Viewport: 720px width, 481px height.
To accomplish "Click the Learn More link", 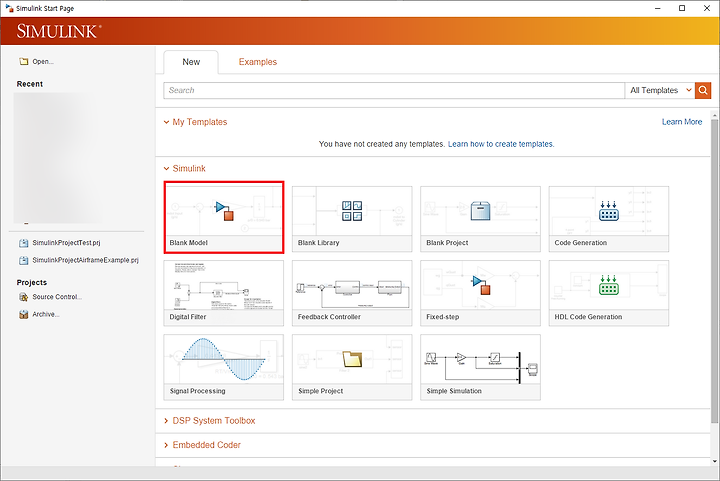I will coord(682,122).
